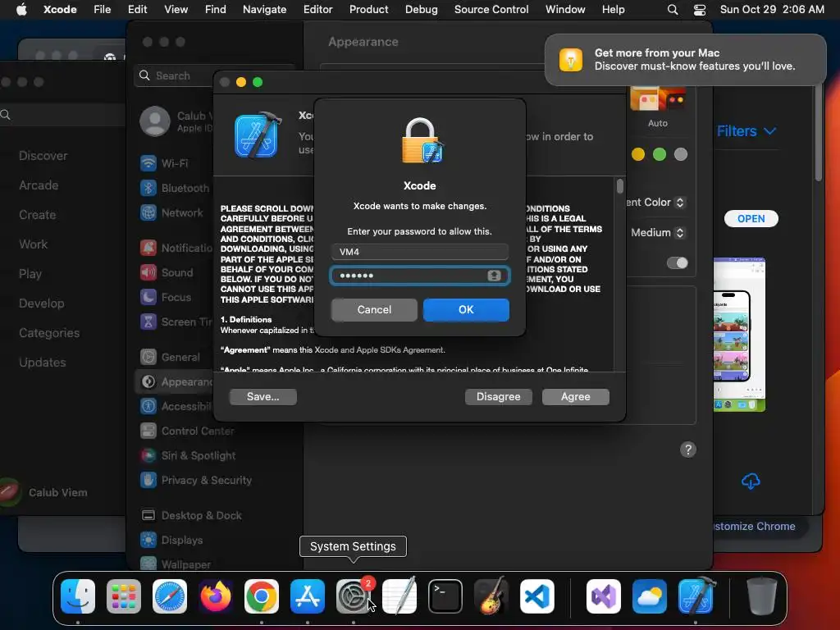Open the Trash in the Dock
This screenshot has height=630, width=840.
pos(762,596)
